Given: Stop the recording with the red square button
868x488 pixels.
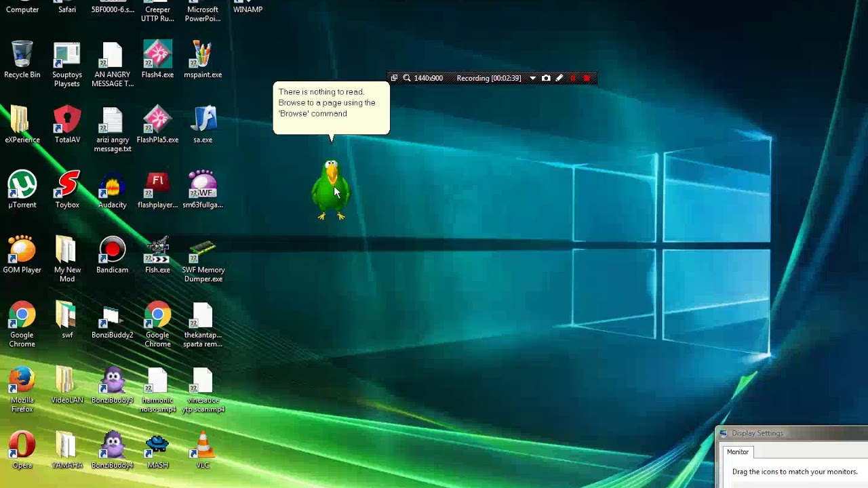Looking at the screenshot, I should click(587, 78).
